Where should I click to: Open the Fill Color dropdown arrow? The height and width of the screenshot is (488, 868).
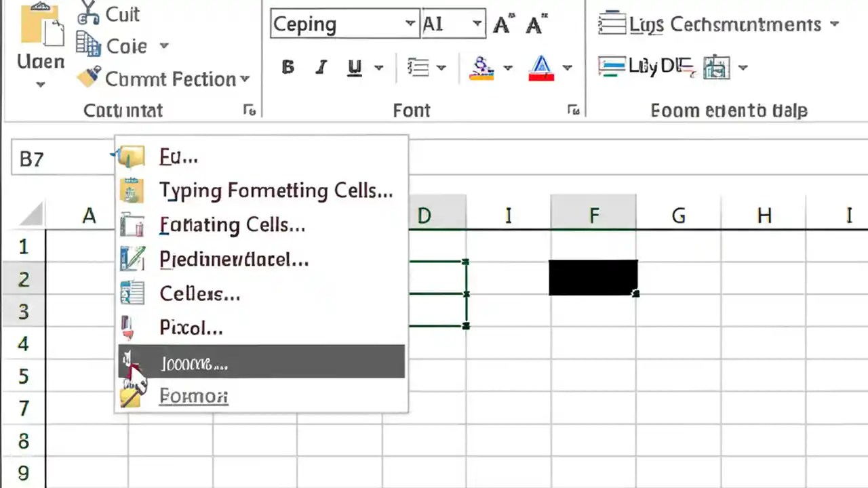(x=508, y=68)
